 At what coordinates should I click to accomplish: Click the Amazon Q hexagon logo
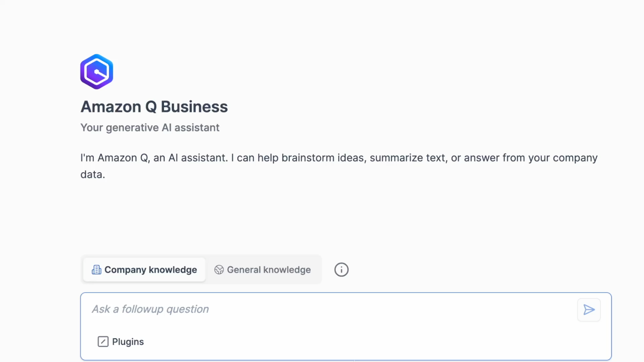coord(97,71)
